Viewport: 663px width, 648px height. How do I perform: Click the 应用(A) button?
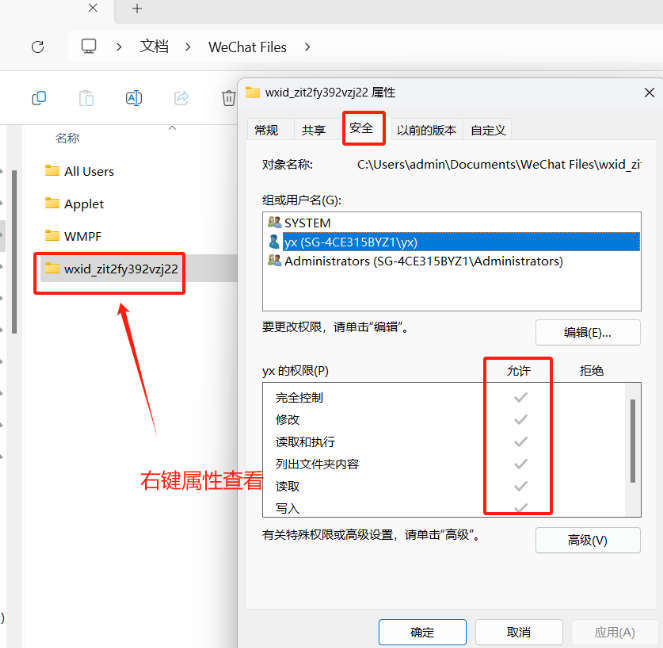[615, 632]
